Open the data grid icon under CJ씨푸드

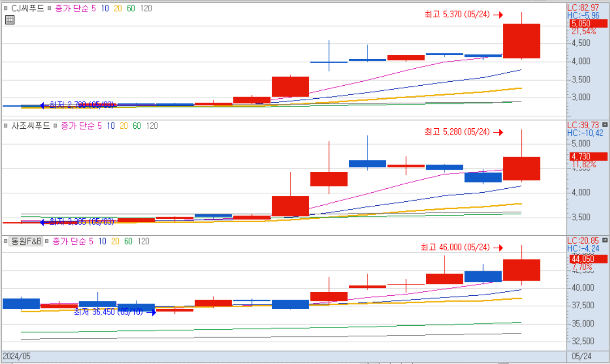[10, 20]
